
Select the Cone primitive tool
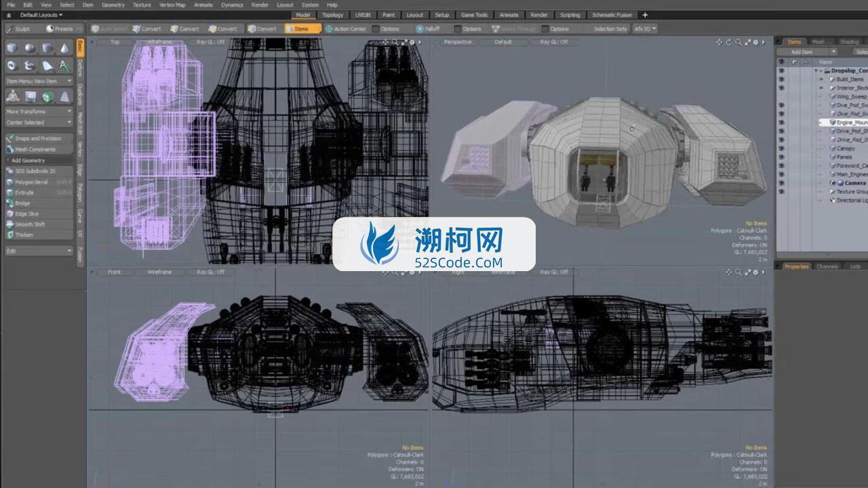pyautogui.click(x=64, y=48)
